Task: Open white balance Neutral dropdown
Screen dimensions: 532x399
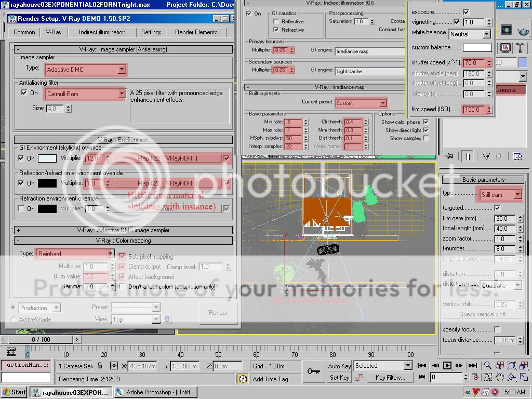Action: pos(470,34)
